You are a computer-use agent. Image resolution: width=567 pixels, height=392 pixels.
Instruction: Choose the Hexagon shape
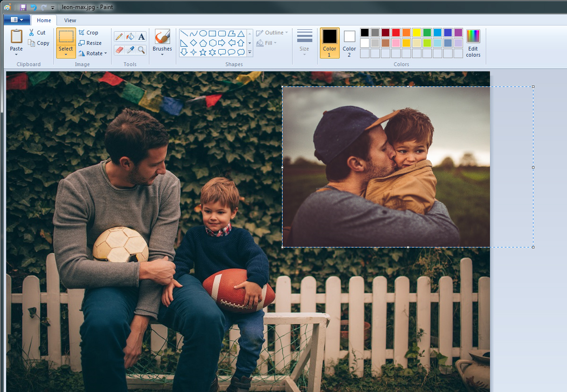(x=213, y=43)
